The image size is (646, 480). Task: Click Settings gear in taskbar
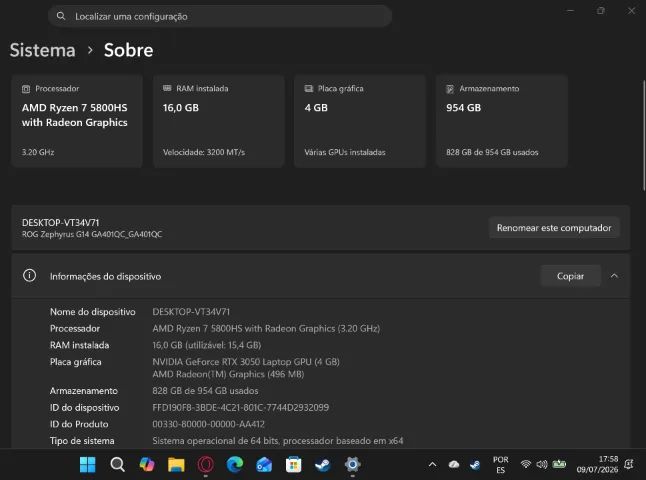tap(352, 465)
